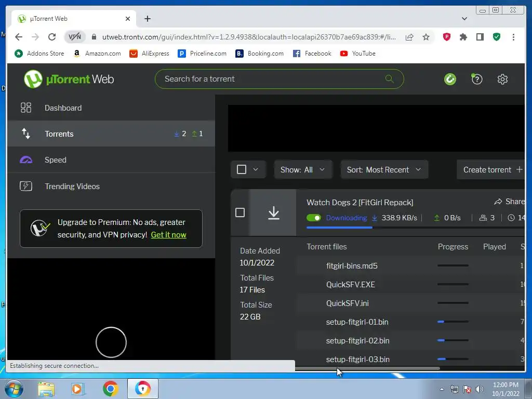Click the Speed gauge icon
The image size is (532, 399).
pyautogui.click(x=26, y=160)
